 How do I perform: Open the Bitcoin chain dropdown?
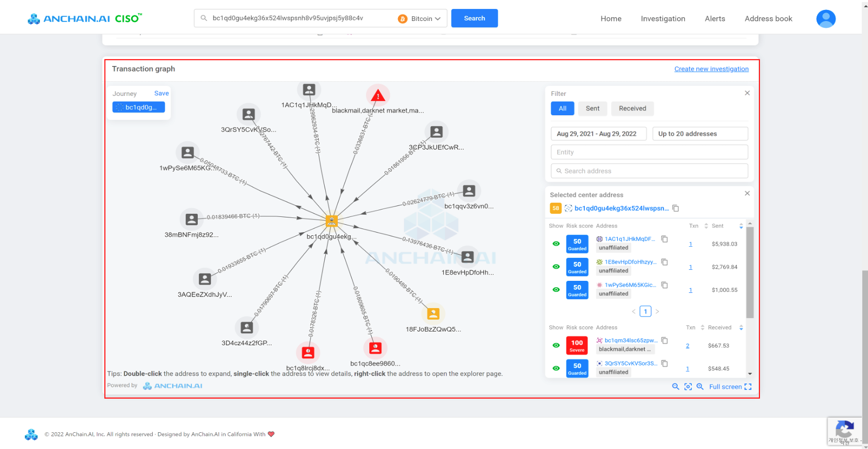420,18
